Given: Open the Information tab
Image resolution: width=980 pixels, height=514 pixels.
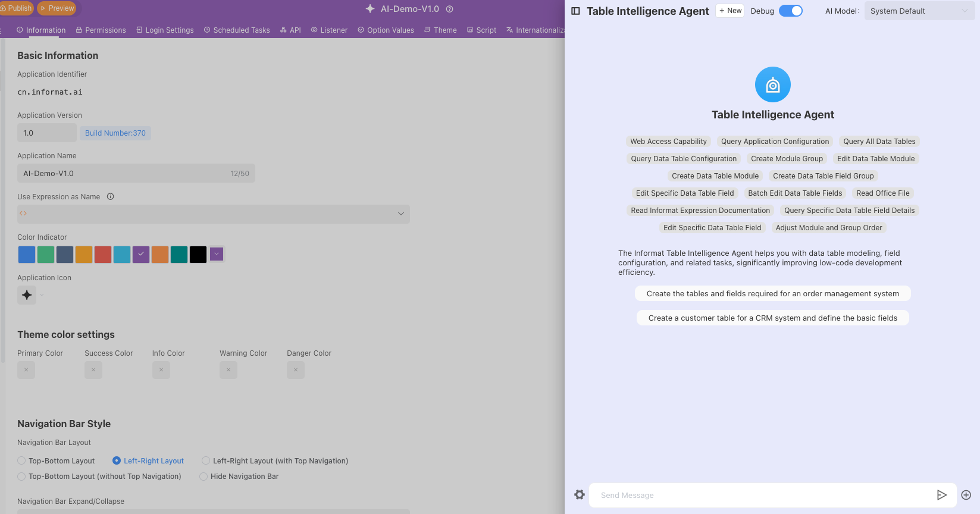Looking at the screenshot, I should [x=41, y=30].
